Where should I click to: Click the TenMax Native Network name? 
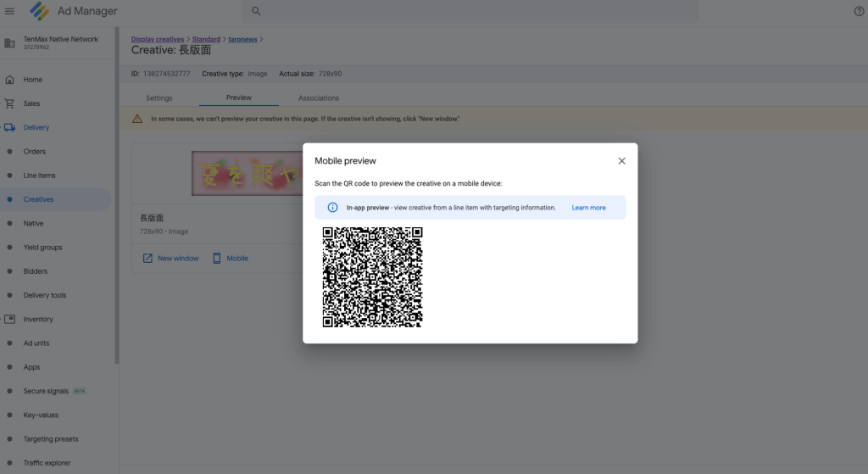coord(60,39)
